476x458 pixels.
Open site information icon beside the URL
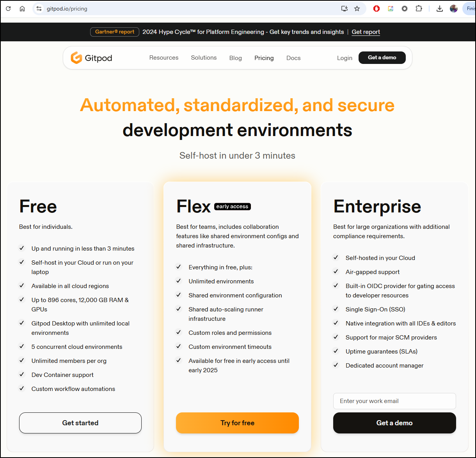39,9
